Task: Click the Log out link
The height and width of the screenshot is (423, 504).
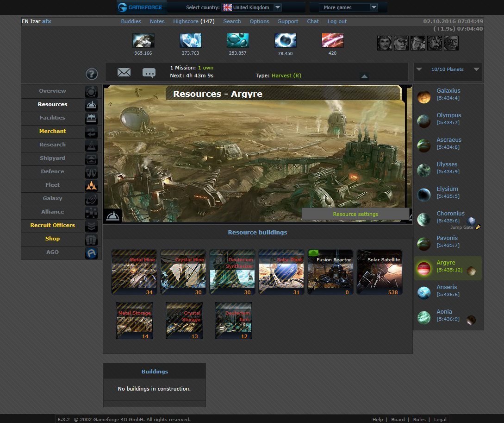Action: pyautogui.click(x=337, y=22)
